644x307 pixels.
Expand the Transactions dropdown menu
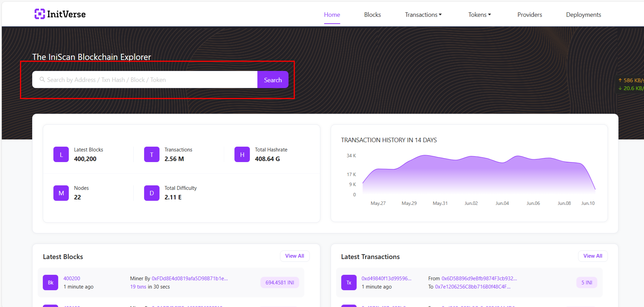pyautogui.click(x=423, y=15)
